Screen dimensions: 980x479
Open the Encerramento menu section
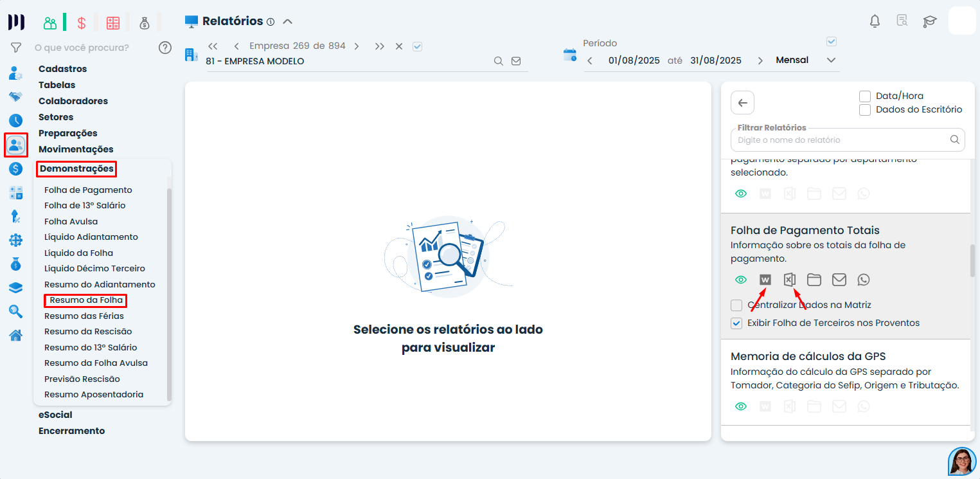pyautogui.click(x=71, y=431)
